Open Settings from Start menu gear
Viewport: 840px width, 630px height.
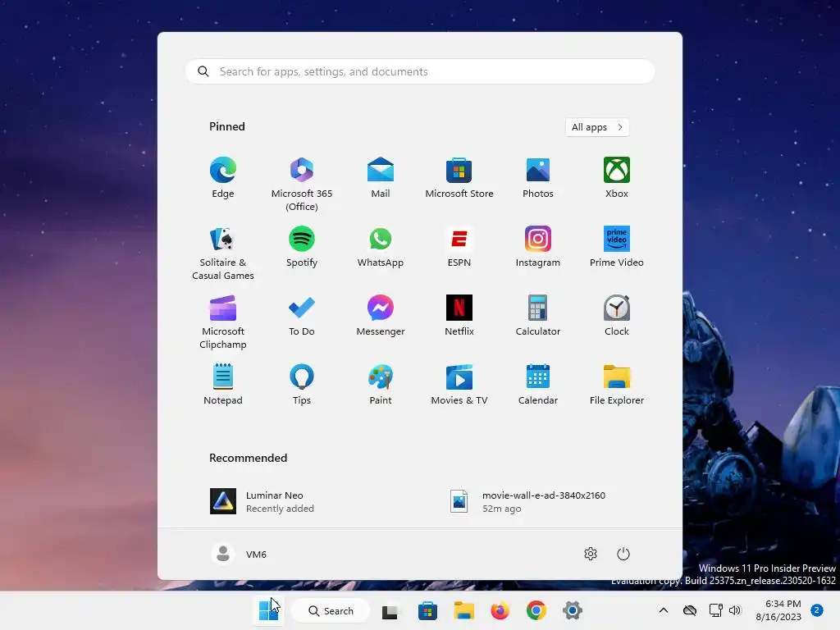[591, 554]
